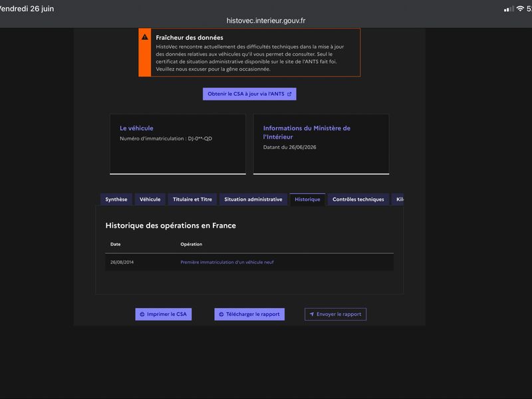Tap the histovec.interieur.gouv.fr address bar
This screenshot has height=399, width=532.
coord(266,21)
